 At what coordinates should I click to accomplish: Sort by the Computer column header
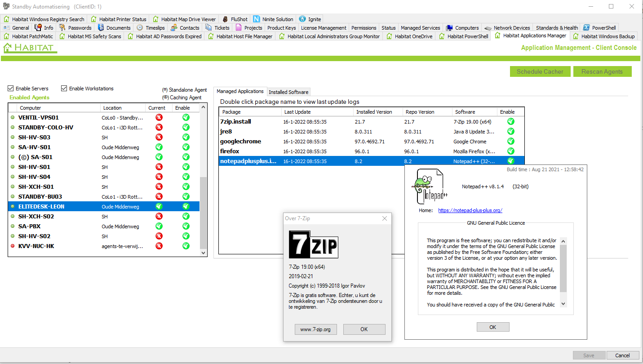[x=58, y=108]
